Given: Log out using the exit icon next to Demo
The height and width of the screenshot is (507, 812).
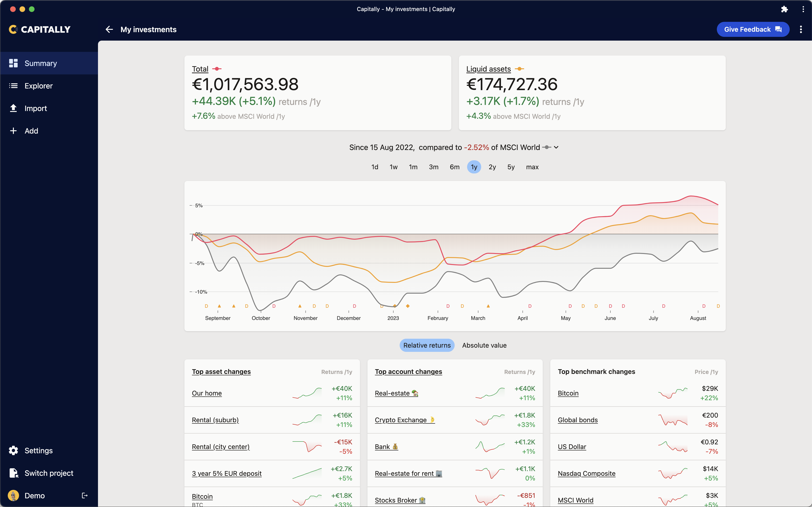Looking at the screenshot, I should point(85,495).
